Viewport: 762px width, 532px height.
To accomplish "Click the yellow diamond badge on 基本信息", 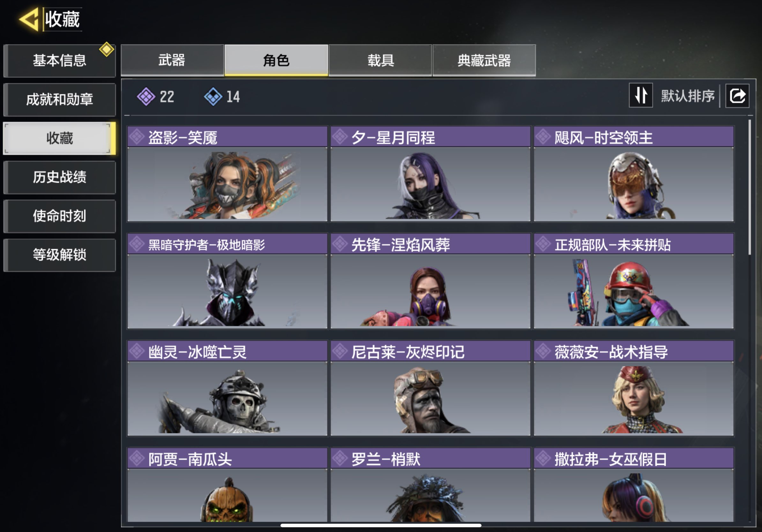I will point(107,49).
